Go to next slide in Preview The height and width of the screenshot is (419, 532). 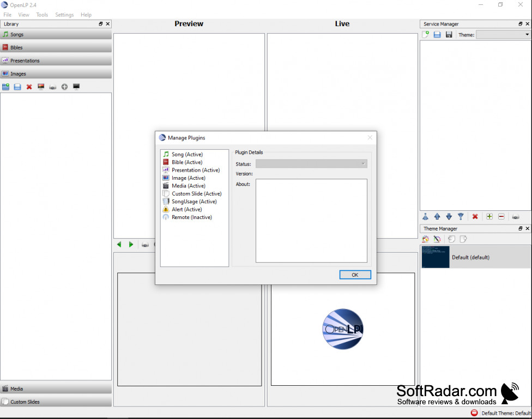(131, 244)
